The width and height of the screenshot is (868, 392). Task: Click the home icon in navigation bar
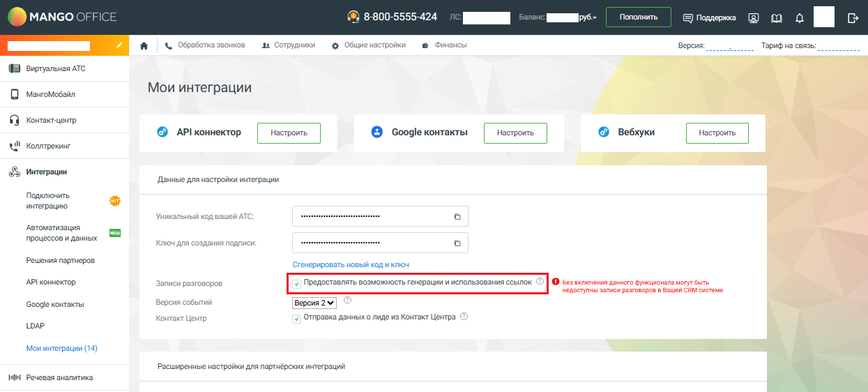pos(144,46)
